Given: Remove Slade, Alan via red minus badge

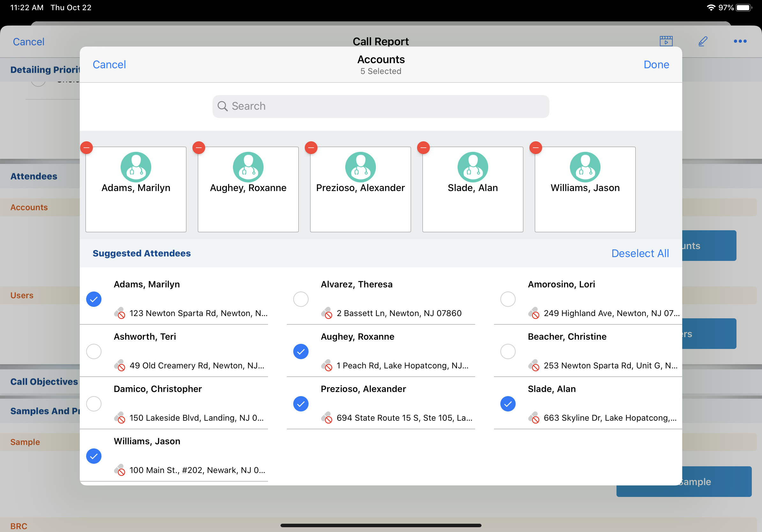Looking at the screenshot, I should coord(423,148).
